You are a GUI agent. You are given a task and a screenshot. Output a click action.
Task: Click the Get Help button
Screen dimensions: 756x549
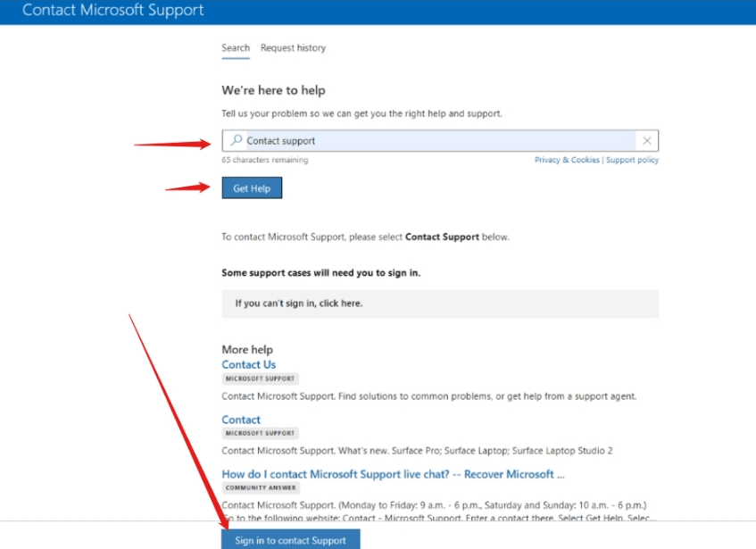coord(252,188)
